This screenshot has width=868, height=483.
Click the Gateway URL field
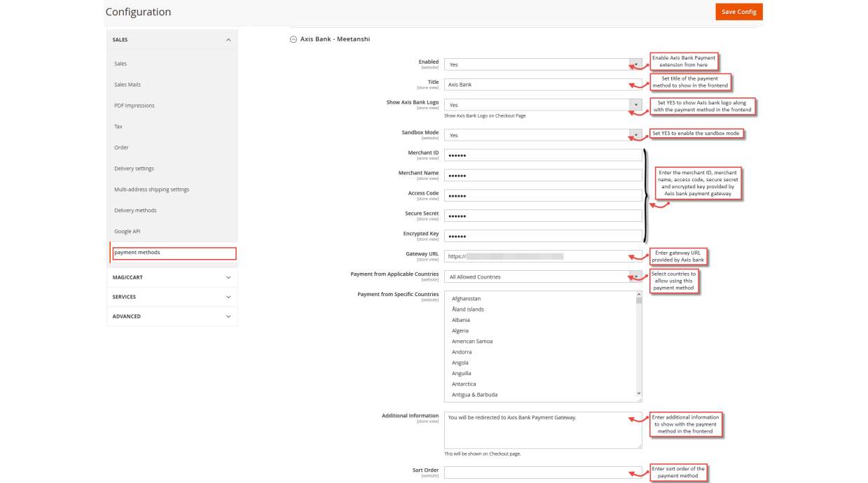pos(543,256)
